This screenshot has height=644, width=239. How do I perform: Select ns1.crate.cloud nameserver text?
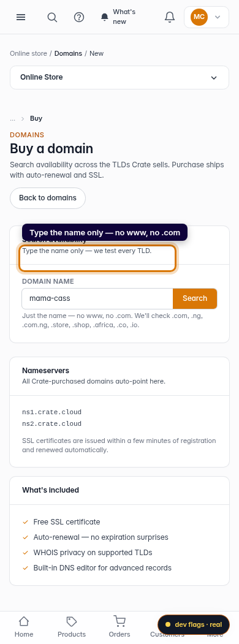pyautogui.click(x=51, y=412)
